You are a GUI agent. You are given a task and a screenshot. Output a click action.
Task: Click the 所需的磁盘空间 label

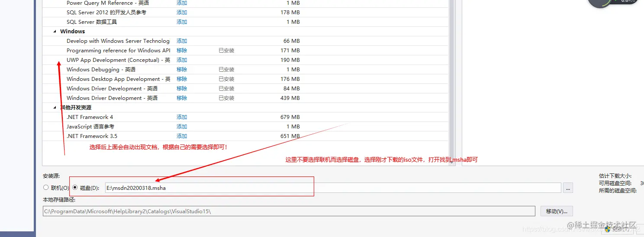coord(618,191)
